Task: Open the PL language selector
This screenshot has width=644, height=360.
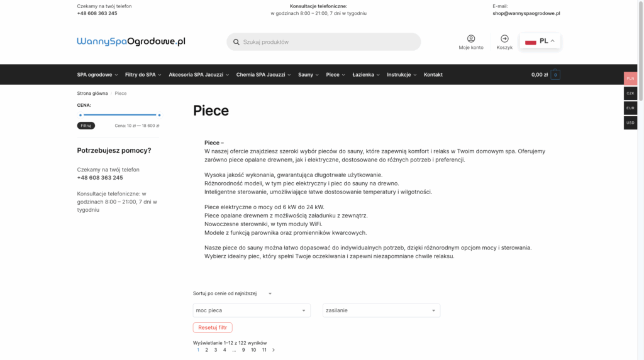Action: tap(540, 41)
